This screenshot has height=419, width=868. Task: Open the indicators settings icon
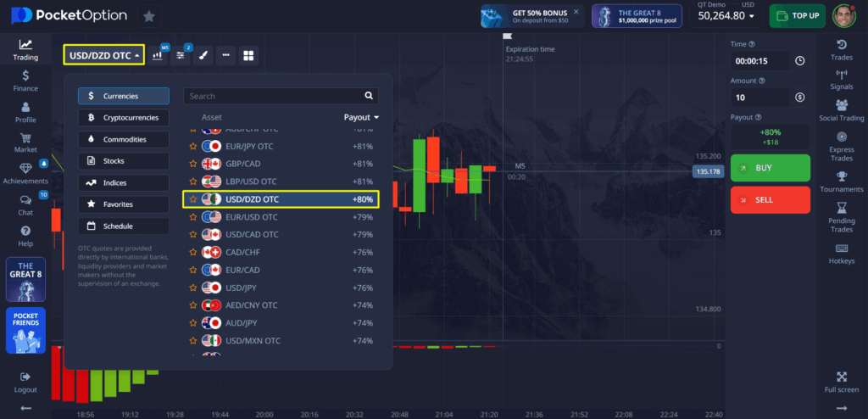point(181,55)
